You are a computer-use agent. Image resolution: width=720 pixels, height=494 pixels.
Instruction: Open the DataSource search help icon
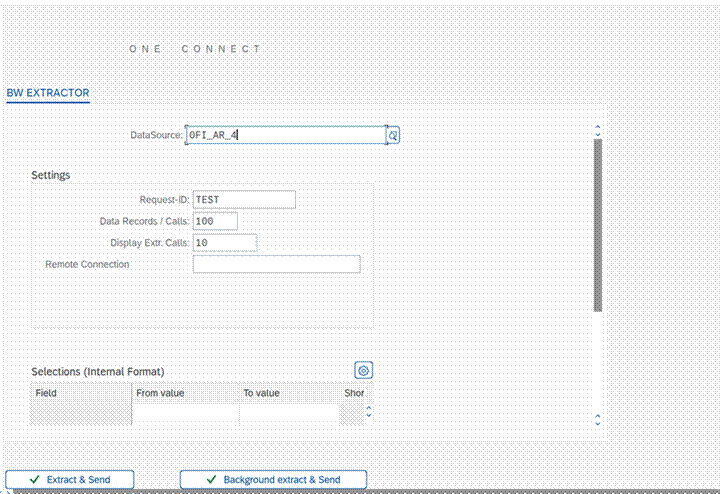click(393, 135)
